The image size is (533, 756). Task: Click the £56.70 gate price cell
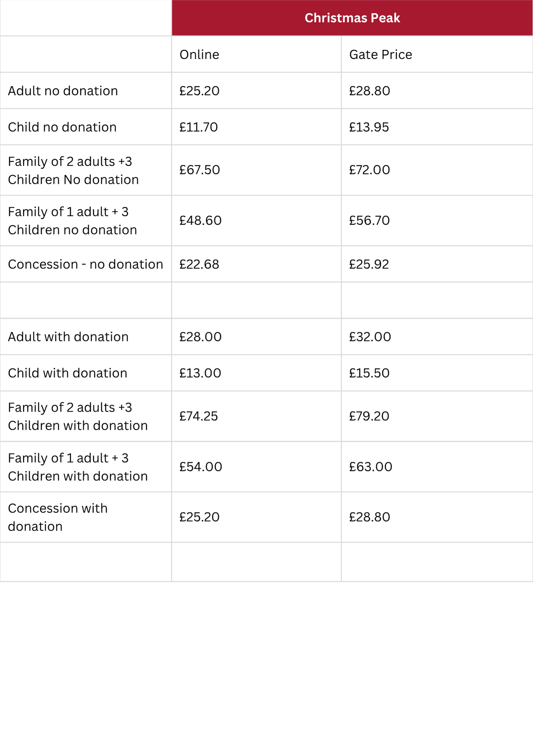point(369,221)
